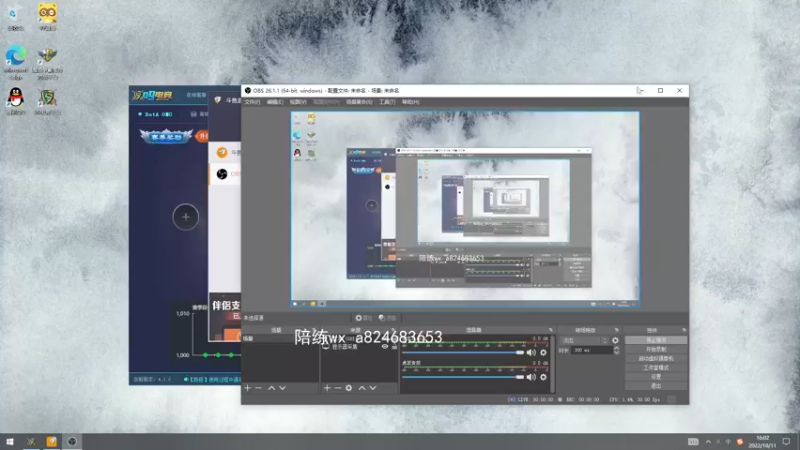Click the LIVE 00:00:00 status text
Image resolution: width=800 pixels, height=450 pixels.
535,400
